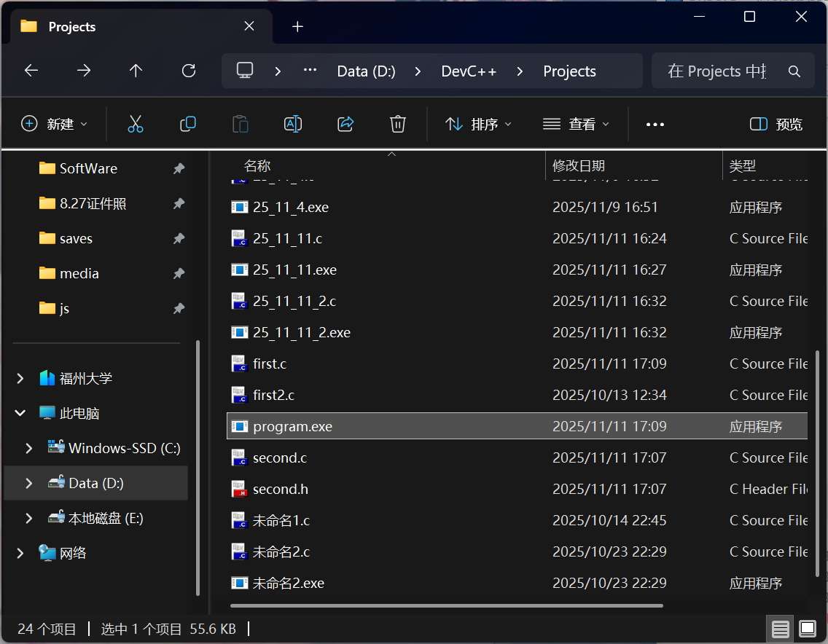Click the Share icon in toolbar
The width and height of the screenshot is (828, 644).
[x=345, y=124]
